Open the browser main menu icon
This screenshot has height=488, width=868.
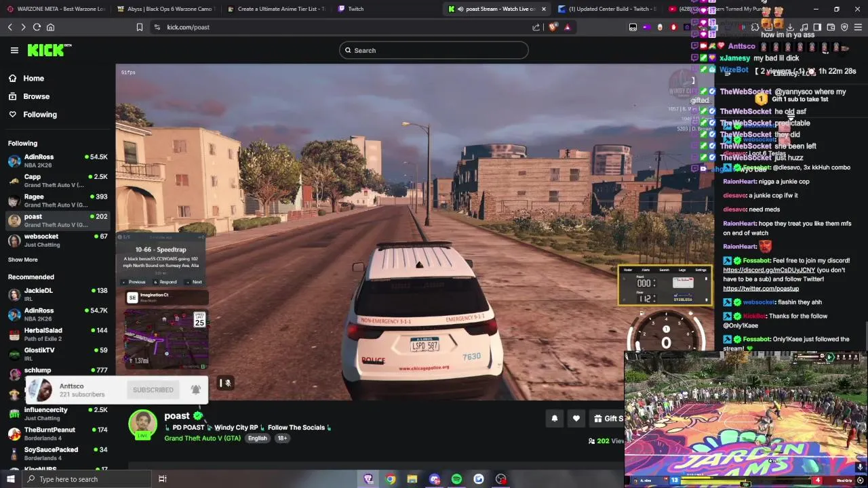(x=858, y=27)
